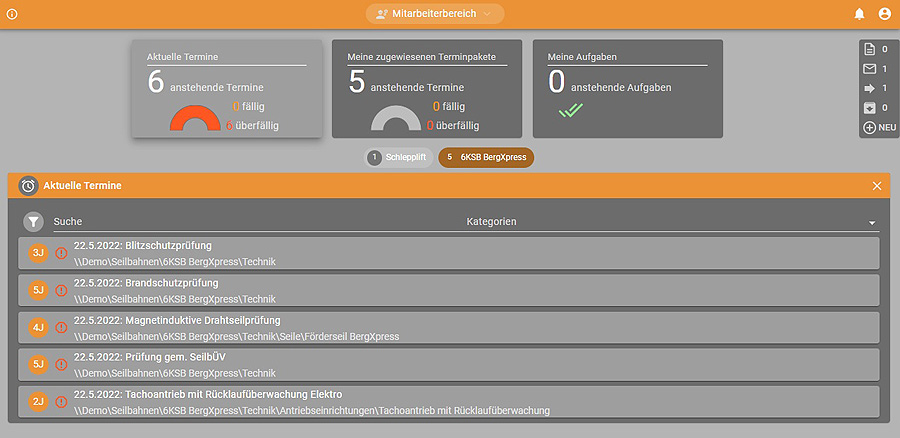Click the Suche search field

250,222
